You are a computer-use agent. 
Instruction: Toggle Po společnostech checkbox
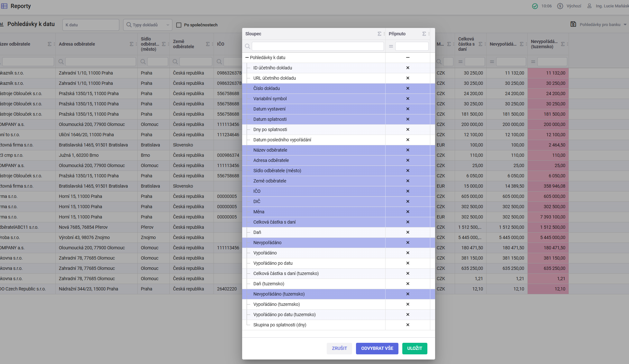pos(179,25)
